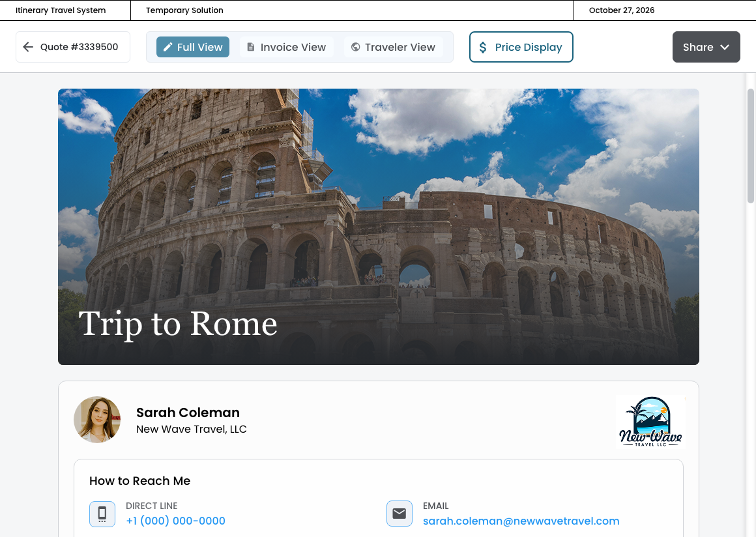The height and width of the screenshot is (537, 756).
Task: Click the back arrow beside Quote #3339500
Action: [28, 47]
